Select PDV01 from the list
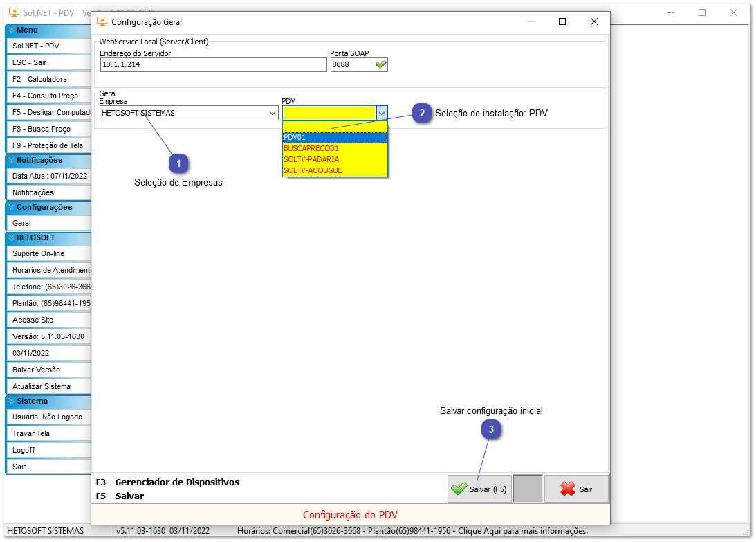Screen dimensions: 756x542 [335, 137]
